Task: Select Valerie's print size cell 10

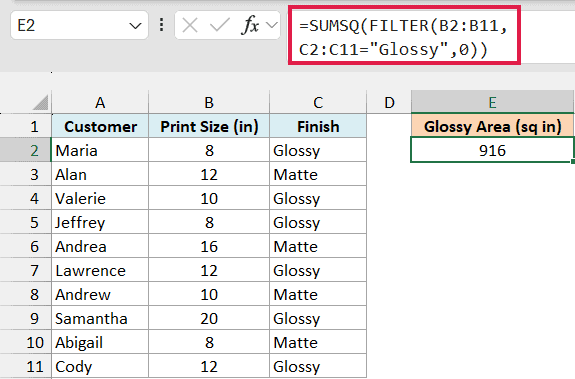Action: [209, 198]
